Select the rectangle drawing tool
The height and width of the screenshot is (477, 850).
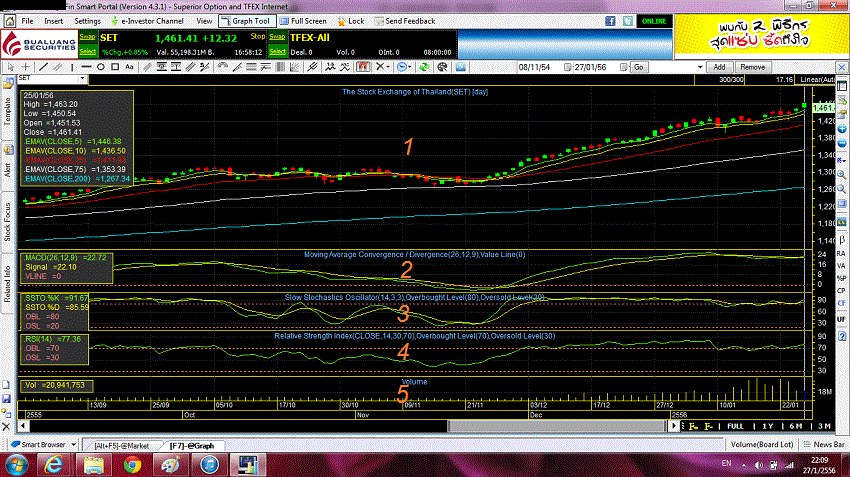click(115, 67)
